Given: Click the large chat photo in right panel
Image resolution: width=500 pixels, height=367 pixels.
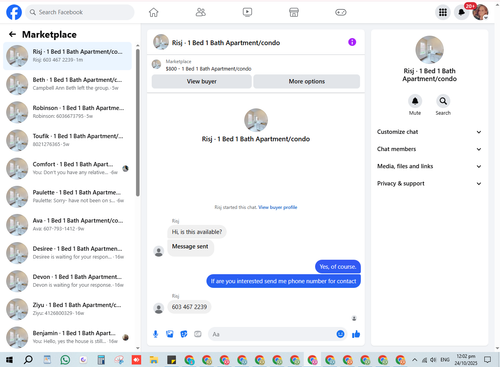Looking at the screenshot, I should pyautogui.click(x=429, y=50).
